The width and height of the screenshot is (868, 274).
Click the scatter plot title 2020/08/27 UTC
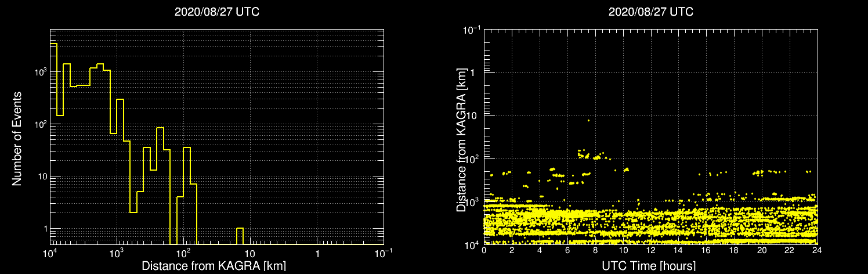point(650,12)
